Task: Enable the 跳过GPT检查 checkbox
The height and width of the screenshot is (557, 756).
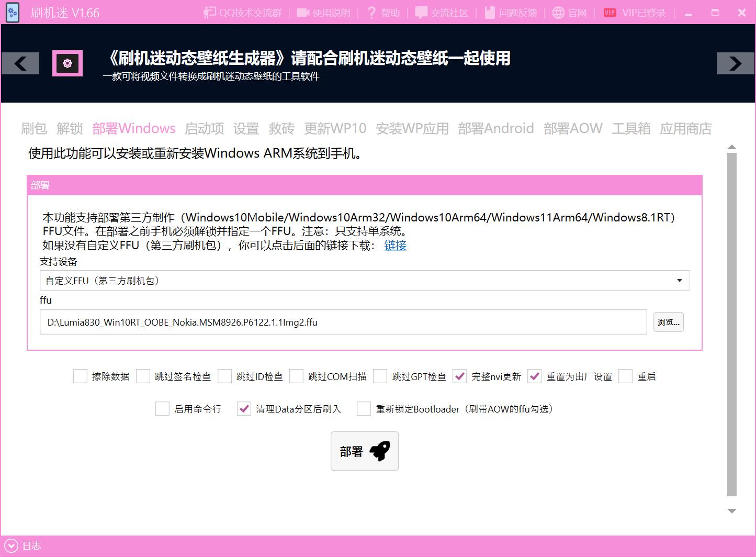Action: (380, 376)
